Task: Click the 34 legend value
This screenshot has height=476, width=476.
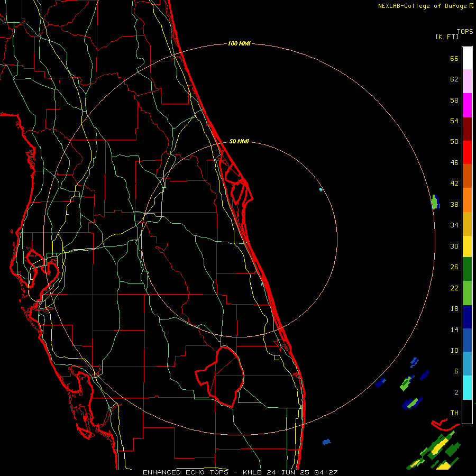Action: (x=454, y=225)
